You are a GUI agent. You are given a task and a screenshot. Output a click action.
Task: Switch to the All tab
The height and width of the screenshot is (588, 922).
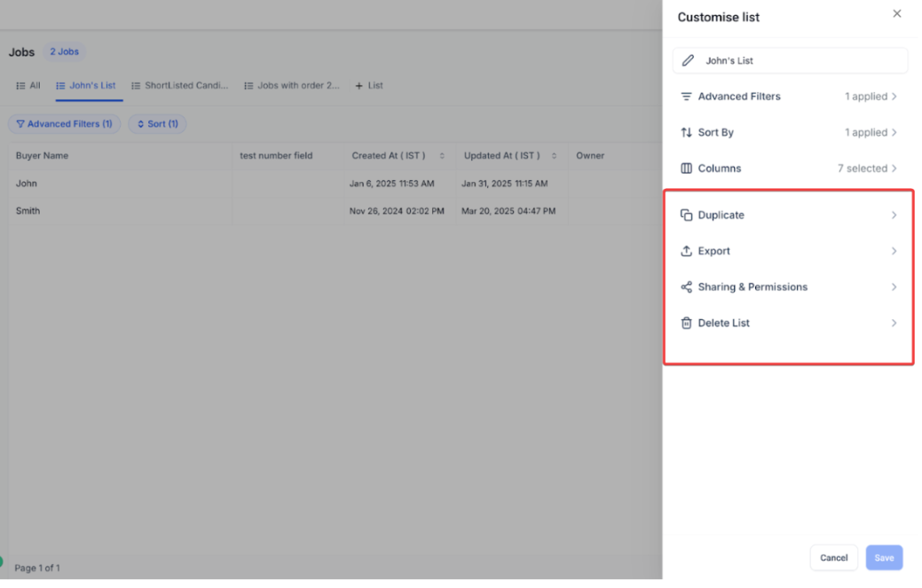click(28, 86)
